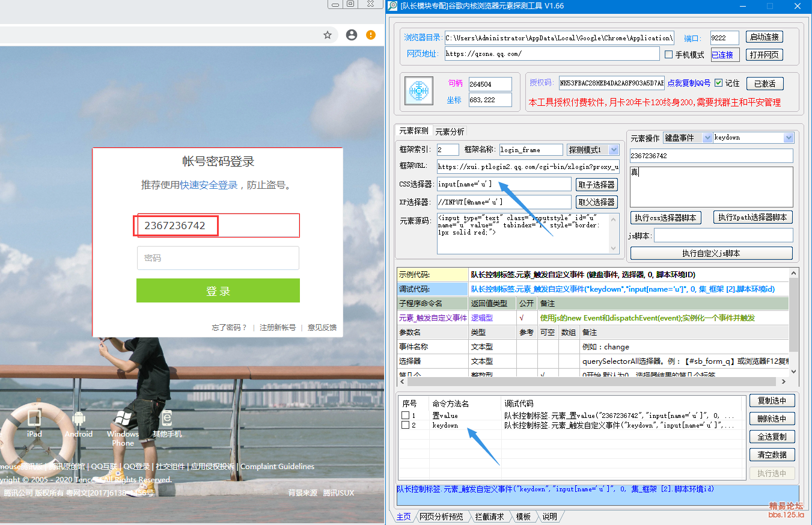Click 执行Xpath选择器脚本 button
The image size is (812, 525).
pyautogui.click(x=753, y=217)
